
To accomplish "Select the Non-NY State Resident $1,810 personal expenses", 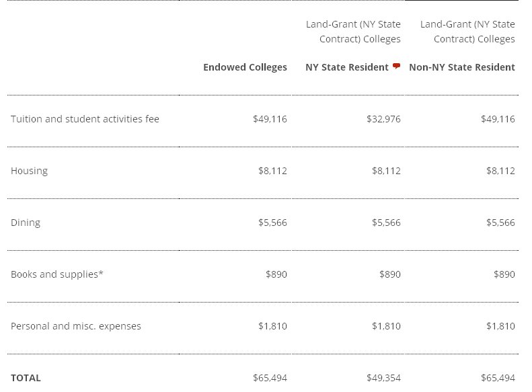I will click(x=500, y=326).
